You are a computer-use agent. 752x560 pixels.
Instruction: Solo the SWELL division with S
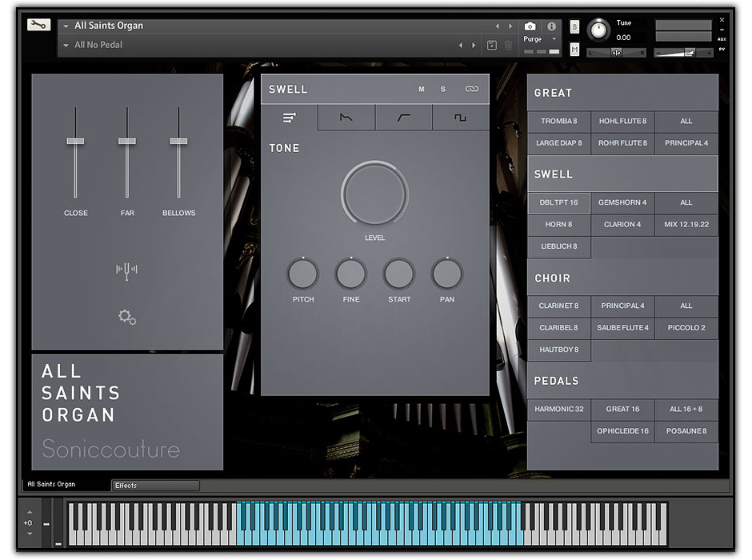[x=443, y=89]
